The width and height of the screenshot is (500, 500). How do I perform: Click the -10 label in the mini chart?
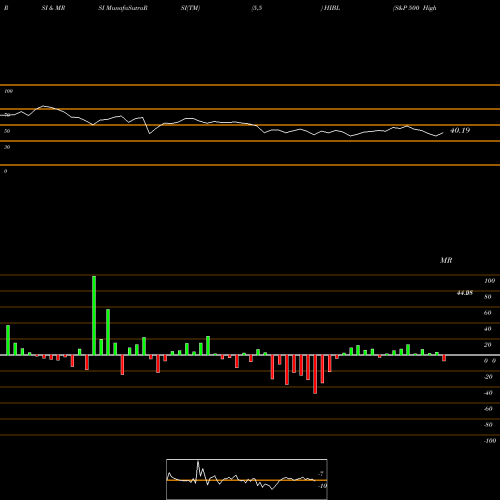322,486
